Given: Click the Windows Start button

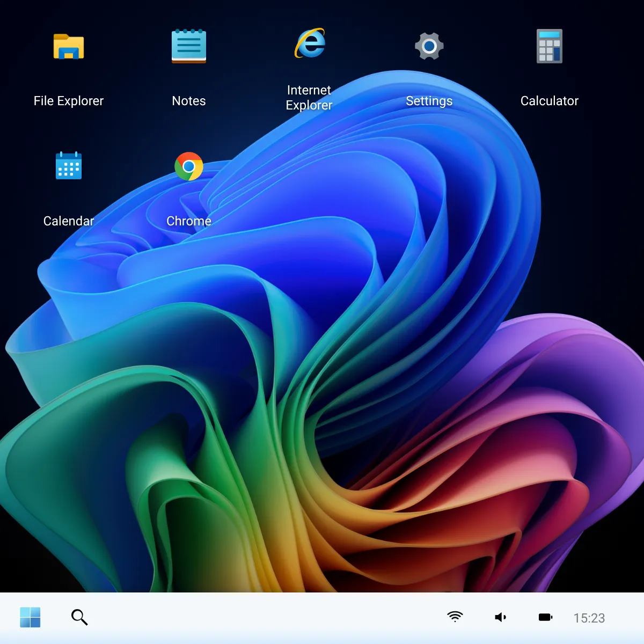Looking at the screenshot, I should click(30, 617).
